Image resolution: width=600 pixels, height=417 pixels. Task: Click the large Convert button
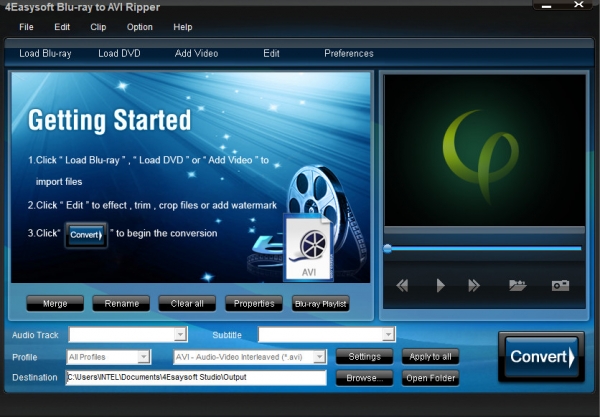[x=541, y=357]
